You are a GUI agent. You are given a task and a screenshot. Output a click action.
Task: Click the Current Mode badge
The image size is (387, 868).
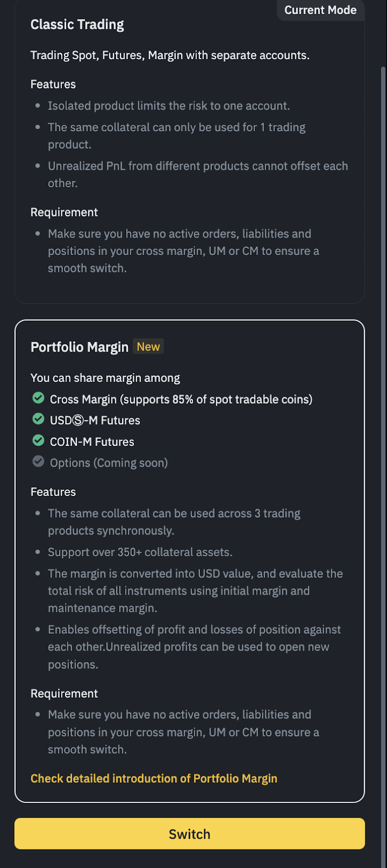(x=320, y=10)
